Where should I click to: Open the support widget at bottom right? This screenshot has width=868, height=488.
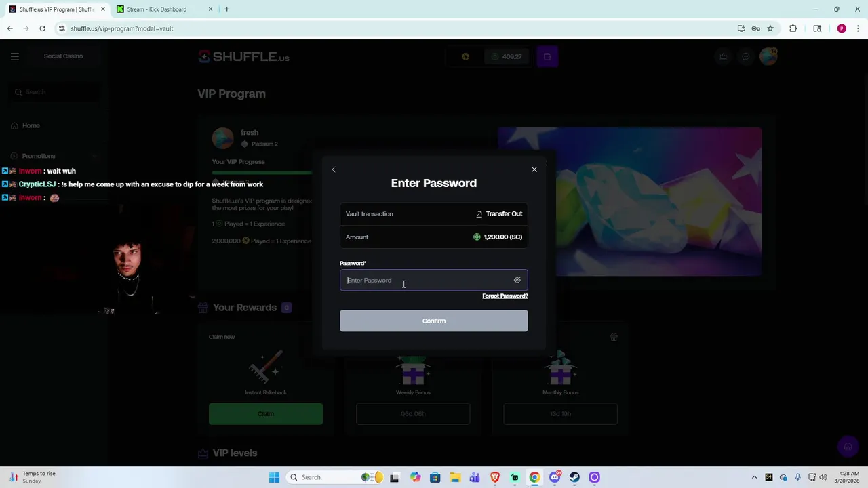point(847,447)
